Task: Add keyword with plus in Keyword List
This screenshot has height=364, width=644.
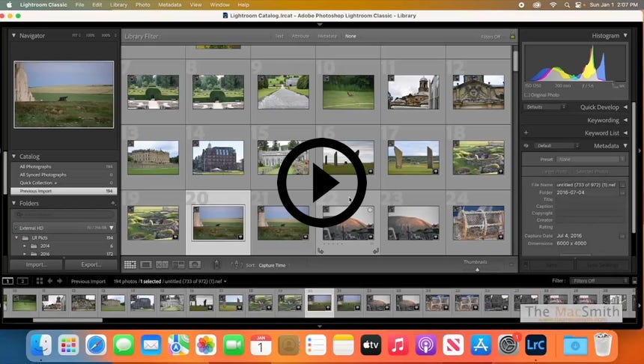Action: pos(526,133)
